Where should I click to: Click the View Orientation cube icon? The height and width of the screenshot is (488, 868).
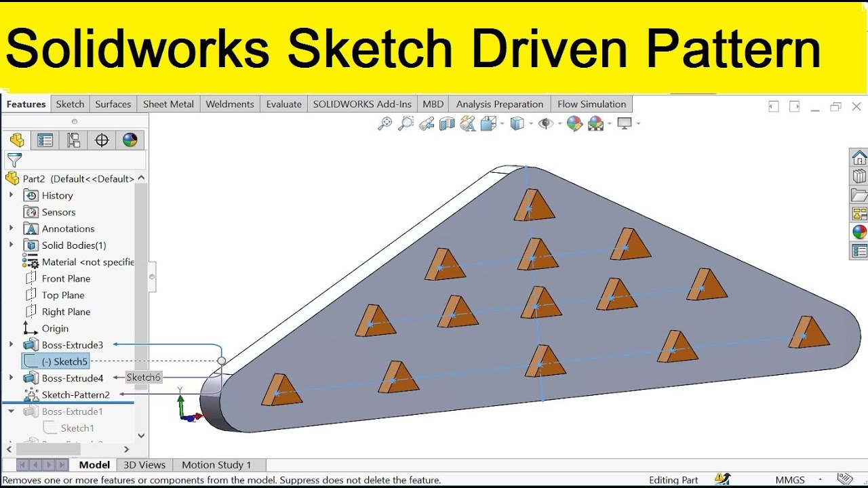click(488, 123)
